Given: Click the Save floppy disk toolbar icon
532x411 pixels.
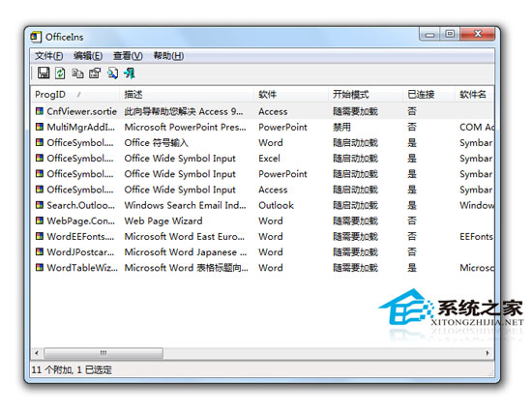Looking at the screenshot, I should tap(44, 73).
